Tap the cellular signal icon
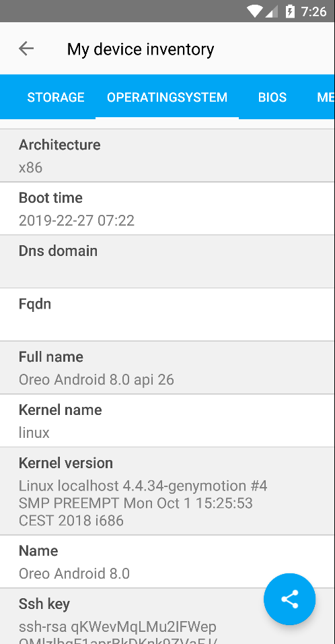This screenshot has height=644, width=335. 272,11
